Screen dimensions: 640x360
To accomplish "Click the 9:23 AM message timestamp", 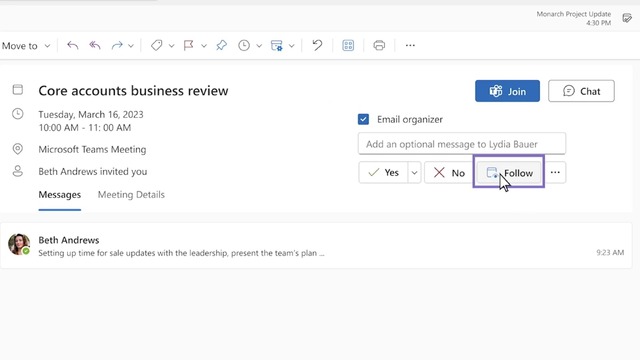I will point(610,253).
